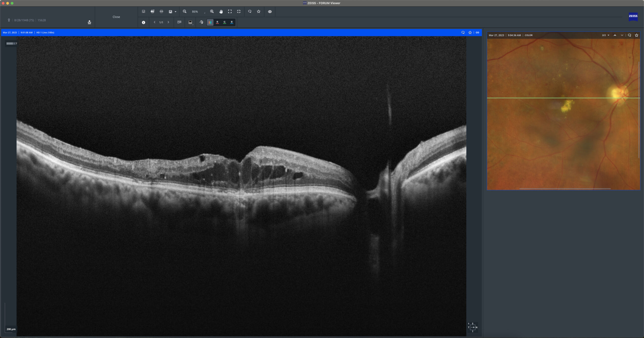Click the 9:01:08 AM OCT timestamp
644x338 pixels.
coord(26,32)
